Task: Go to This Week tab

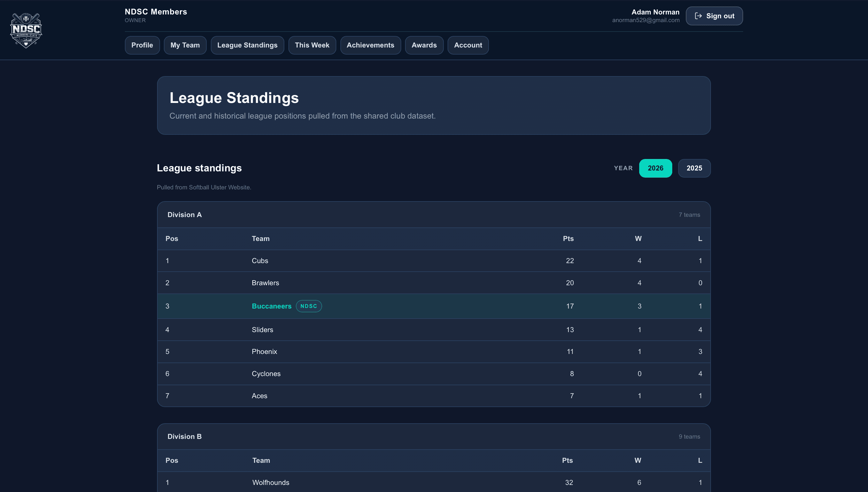Action: [x=312, y=45]
